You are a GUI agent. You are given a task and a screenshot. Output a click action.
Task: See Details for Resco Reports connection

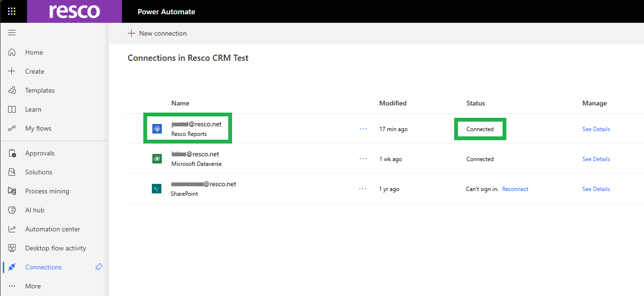pos(596,129)
